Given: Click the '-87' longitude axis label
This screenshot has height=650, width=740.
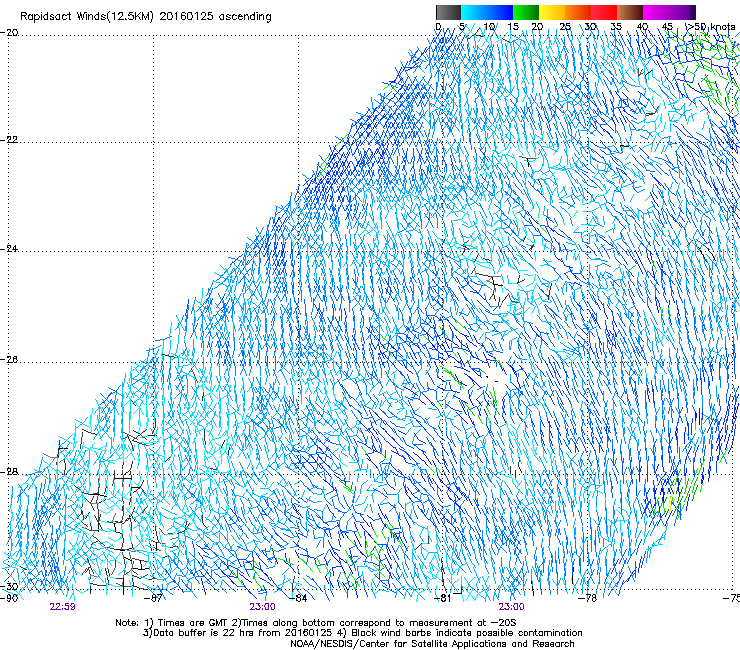Looking at the screenshot, I should (153, 598).
